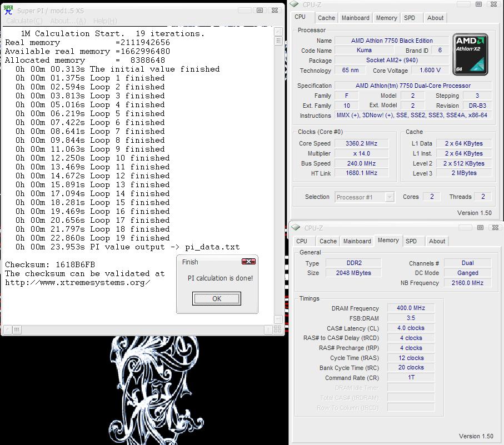Image resolution: width=504 pixels, height=445 pixels.
Task: Click the processor Name field AMD Athlon 7750
Action: coord(392,41)
